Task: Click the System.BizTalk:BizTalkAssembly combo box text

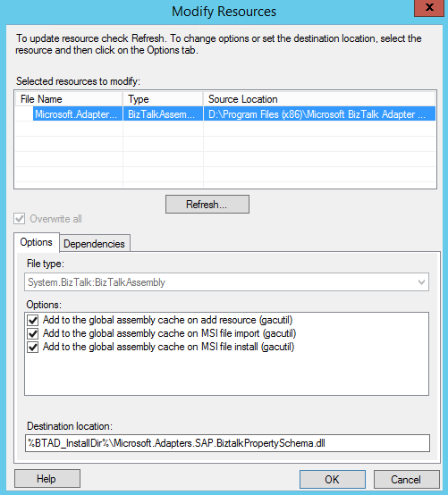Action: [97, 282]
